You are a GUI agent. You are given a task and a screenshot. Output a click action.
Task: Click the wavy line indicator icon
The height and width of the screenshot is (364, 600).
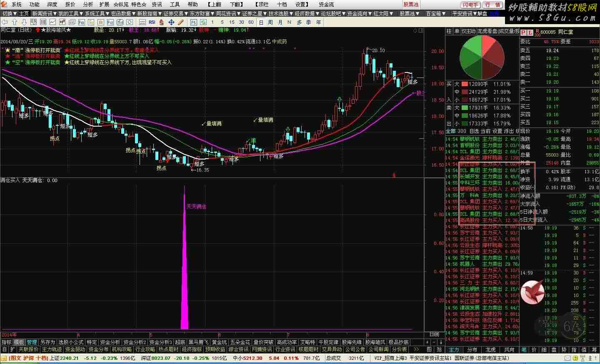(x=142, y=22)
